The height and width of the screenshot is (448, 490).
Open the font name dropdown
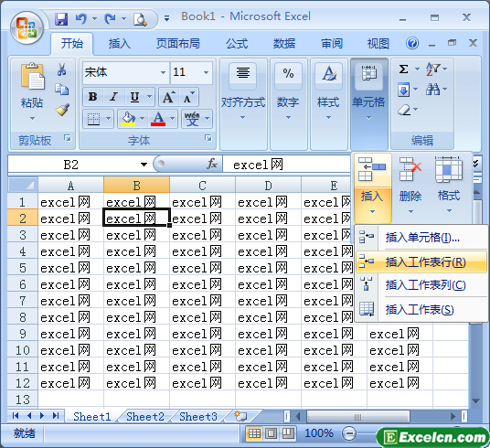[x=163, y=72]
